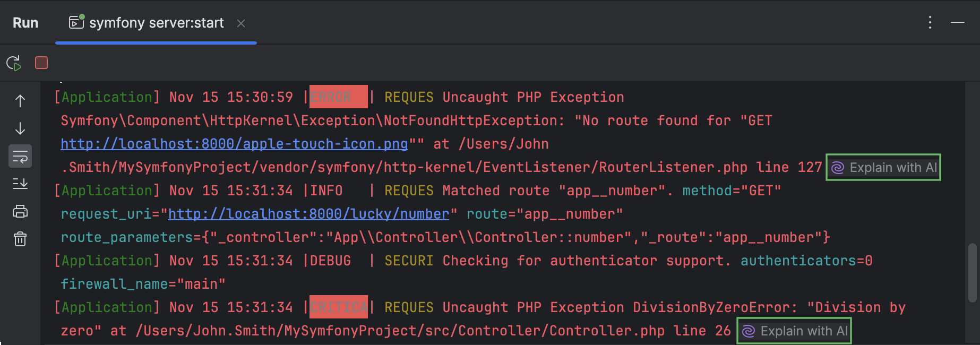980x345 pixels.
Task: Explain the DivisionByZeroError with AI
Action: pyautogui.click(x=794, y=331)
